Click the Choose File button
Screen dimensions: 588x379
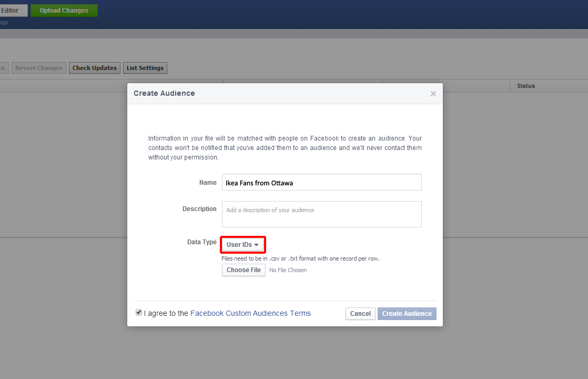pos(244,270)
